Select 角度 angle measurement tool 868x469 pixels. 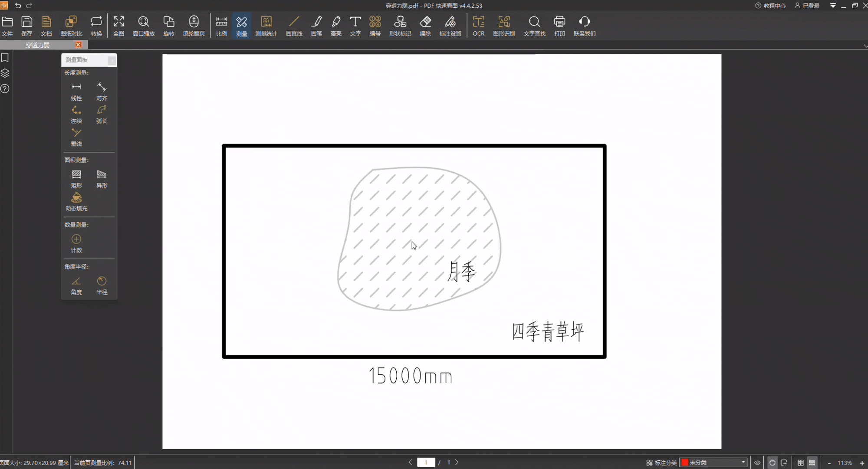tap(76, 286)
